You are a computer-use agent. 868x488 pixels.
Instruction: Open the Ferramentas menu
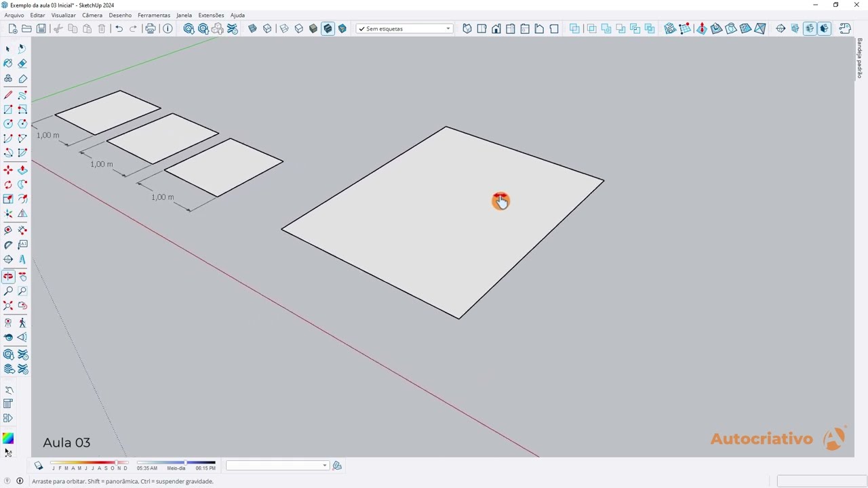(x=154, y=15)
